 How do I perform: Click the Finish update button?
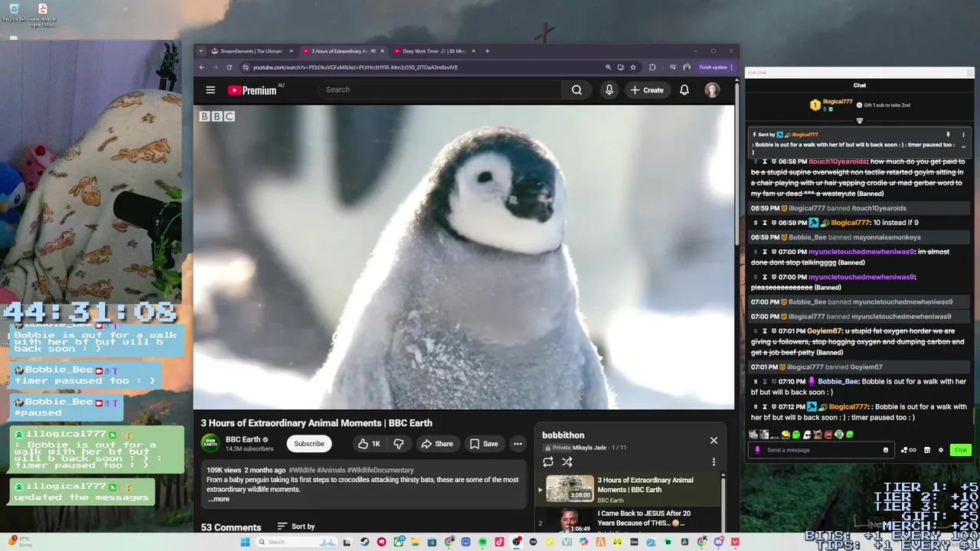pyautogui.click(x=716, y=67)
